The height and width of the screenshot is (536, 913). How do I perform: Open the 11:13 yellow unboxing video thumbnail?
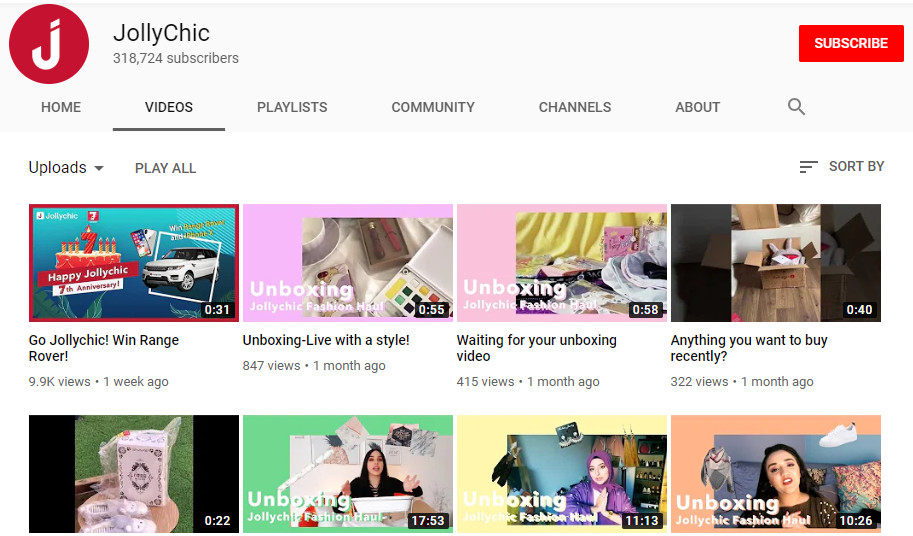pyautogui.click(x=561, y=473)
